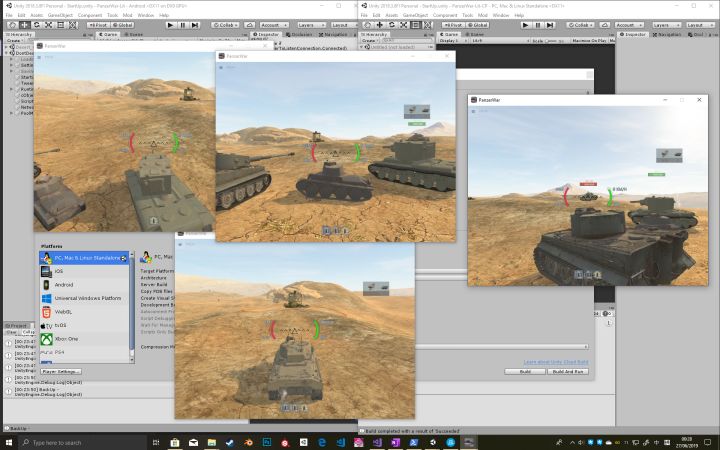
Task: Open Mod menu in right Unity window
Action: [x=483, y=15]
